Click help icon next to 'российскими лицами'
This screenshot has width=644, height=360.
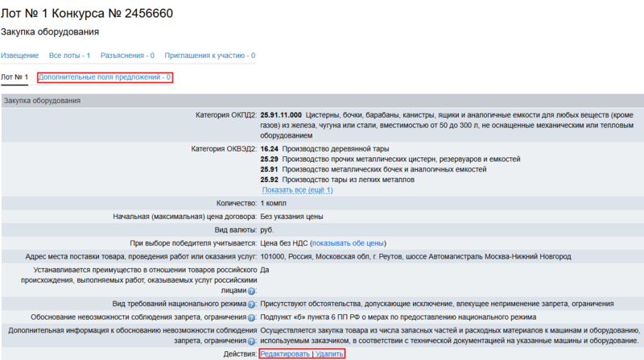point(252,291)
